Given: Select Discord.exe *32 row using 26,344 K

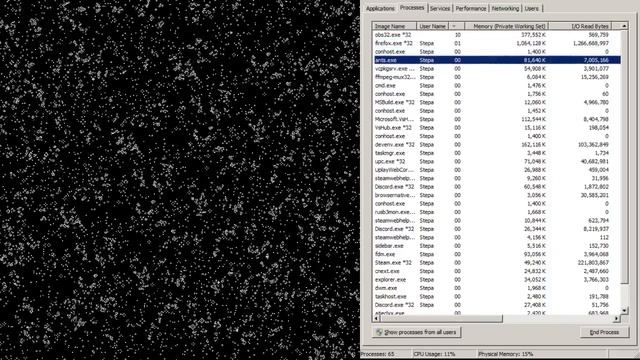Looking at the screenshot, I should (x=497, y=229).
